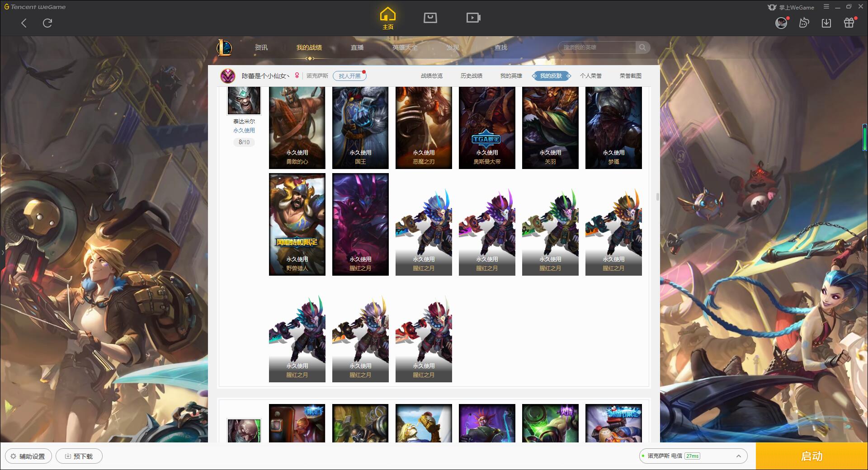Click the page vertical scrollbar thumb
Viewport: 868px width, 470px height.
coord(657,197)
